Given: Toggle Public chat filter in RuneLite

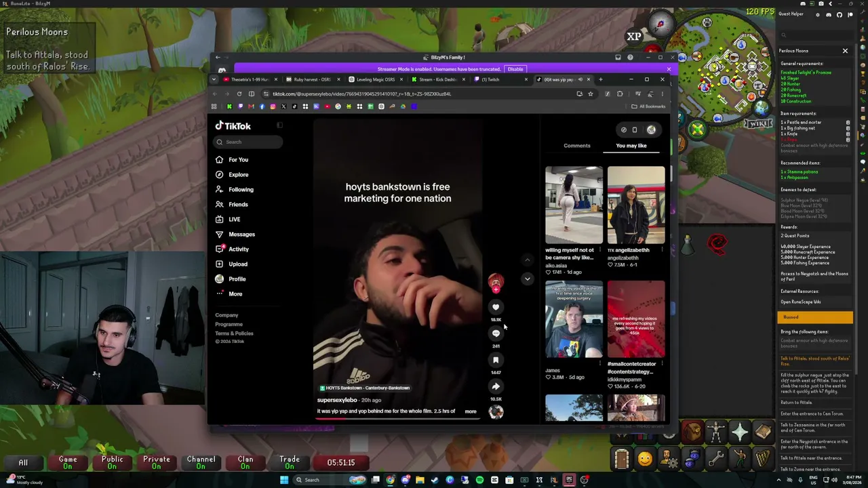Looking at the screenshot, I should pyautogui.click(x=112, y=462).
